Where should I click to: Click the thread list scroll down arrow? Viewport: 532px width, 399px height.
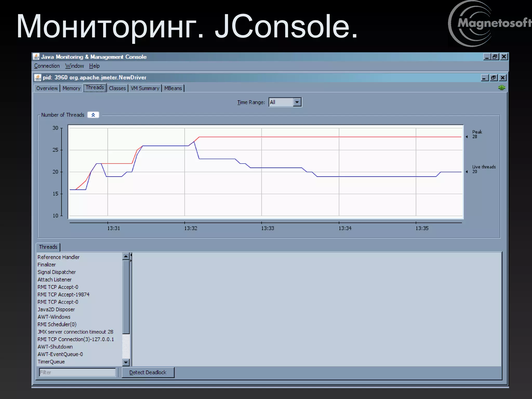pyautogui.click(x=126, y=362)
